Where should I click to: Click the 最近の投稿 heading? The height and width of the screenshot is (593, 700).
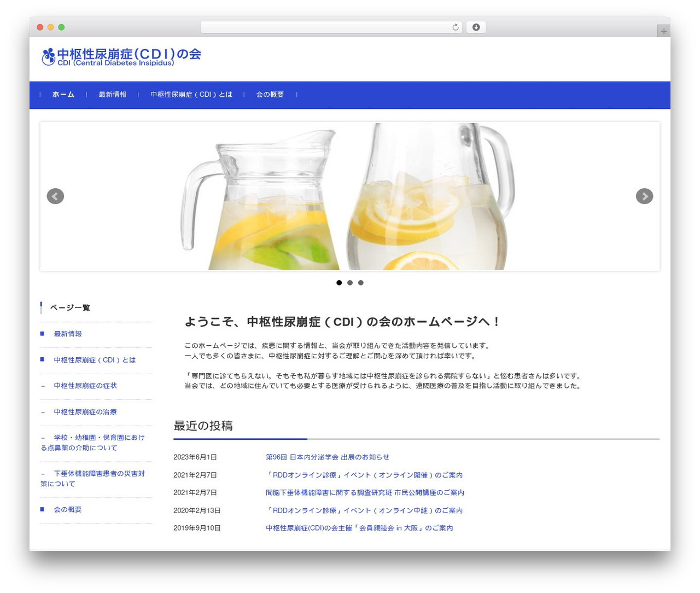click(x=203, y=426)
